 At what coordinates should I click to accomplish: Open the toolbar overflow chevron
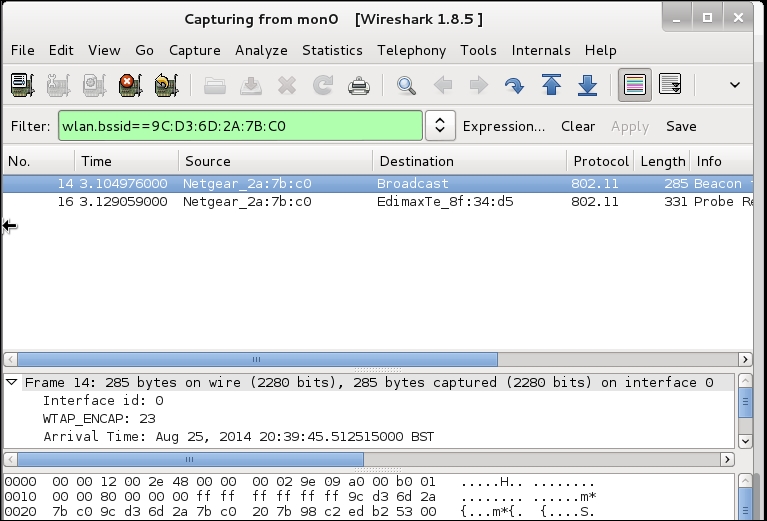click(x=735, y=85)
